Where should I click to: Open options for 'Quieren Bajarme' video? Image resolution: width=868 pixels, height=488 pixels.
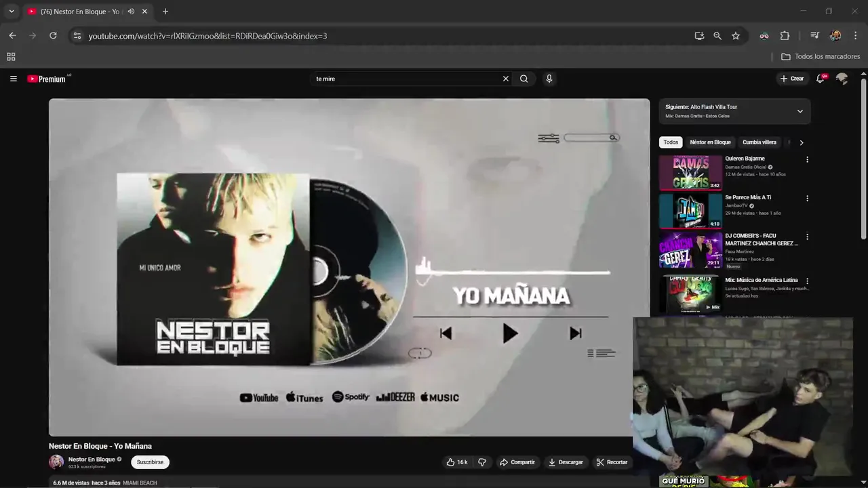click(x=807, y=159)
